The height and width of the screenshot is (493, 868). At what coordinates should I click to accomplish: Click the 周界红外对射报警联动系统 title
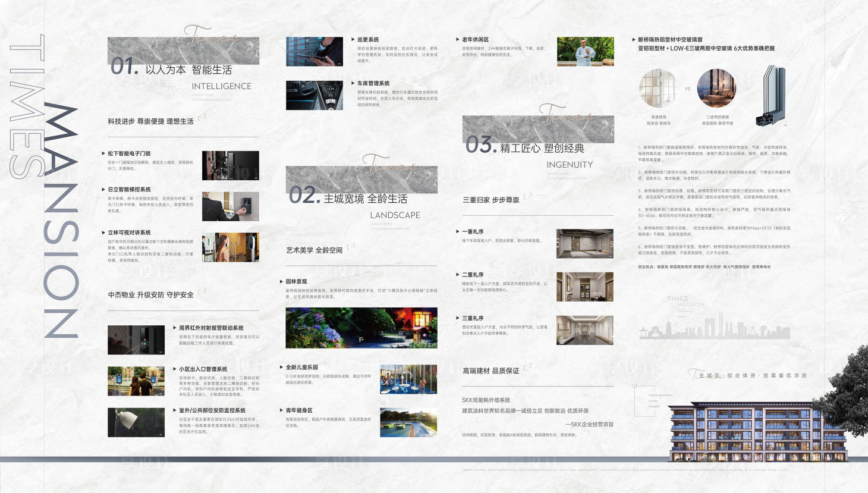tap(211, 328)
